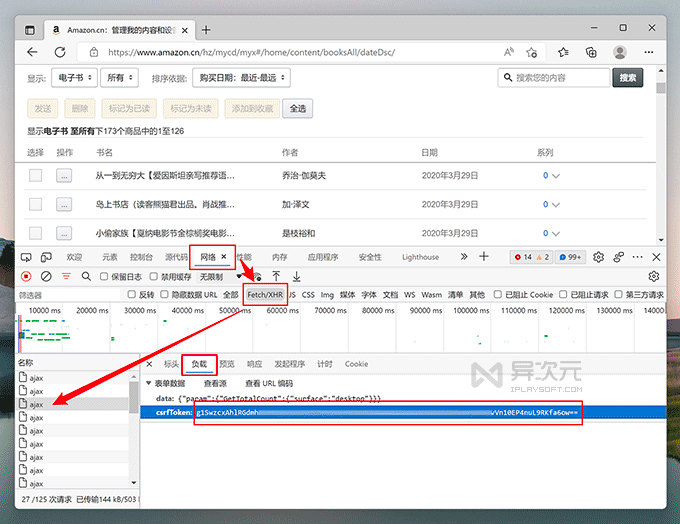Viewport: 680px width, 524px height.
Task: Reload the Amazon page
Action: [60, 52]
